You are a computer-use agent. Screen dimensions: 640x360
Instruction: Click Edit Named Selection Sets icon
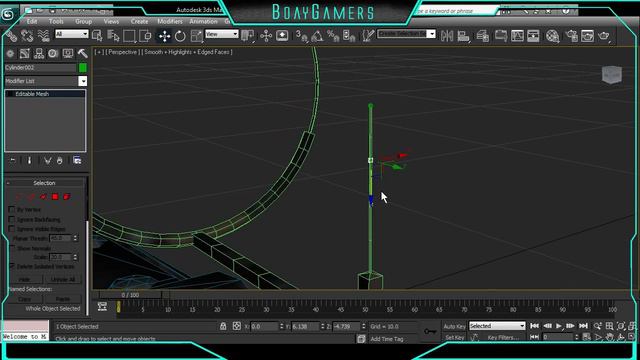click(x=368, y=36)
